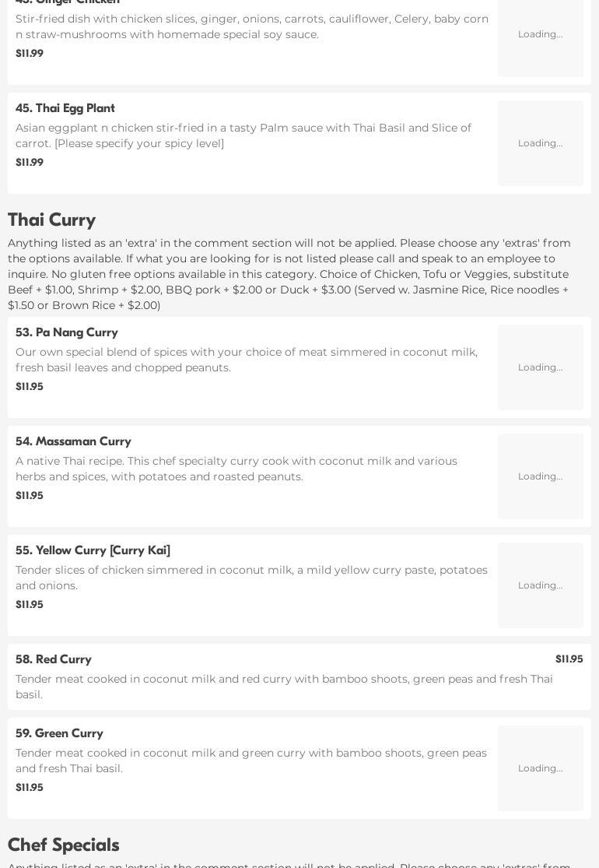Open the 59. Green Curry item title

tap(59, 733)
